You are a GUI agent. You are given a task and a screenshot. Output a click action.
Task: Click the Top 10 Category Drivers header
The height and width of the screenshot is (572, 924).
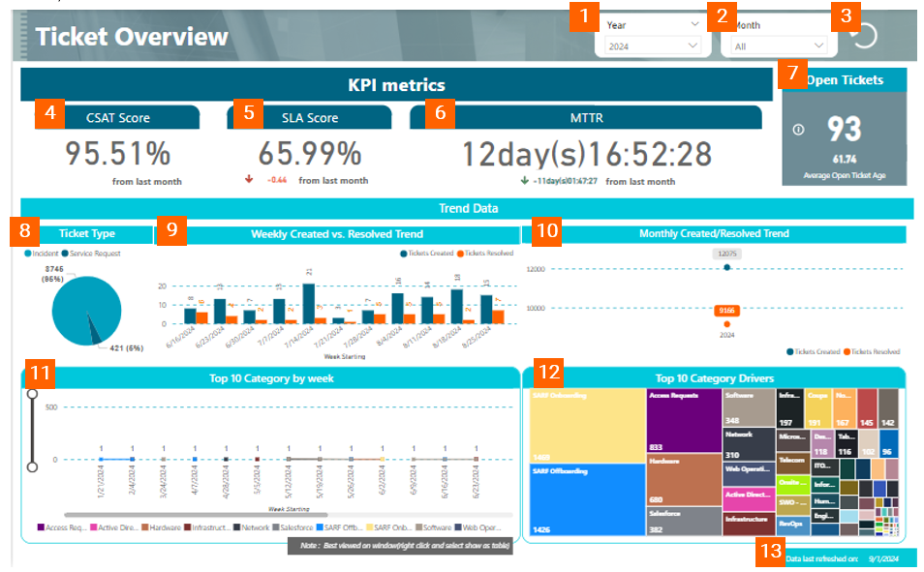[x=714, y=378]
